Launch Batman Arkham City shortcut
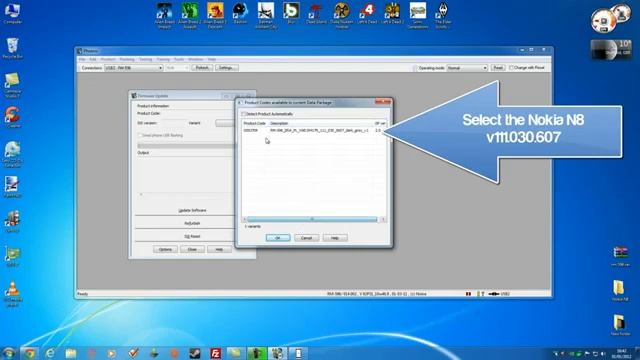Image resolution: width=640 pixels, height=360 pixels. [x=266, y=16]
